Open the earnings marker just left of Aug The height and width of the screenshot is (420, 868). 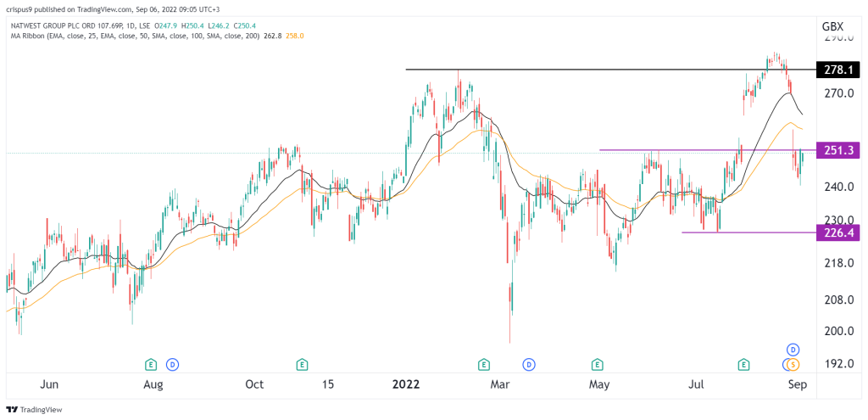click(150, 364)
